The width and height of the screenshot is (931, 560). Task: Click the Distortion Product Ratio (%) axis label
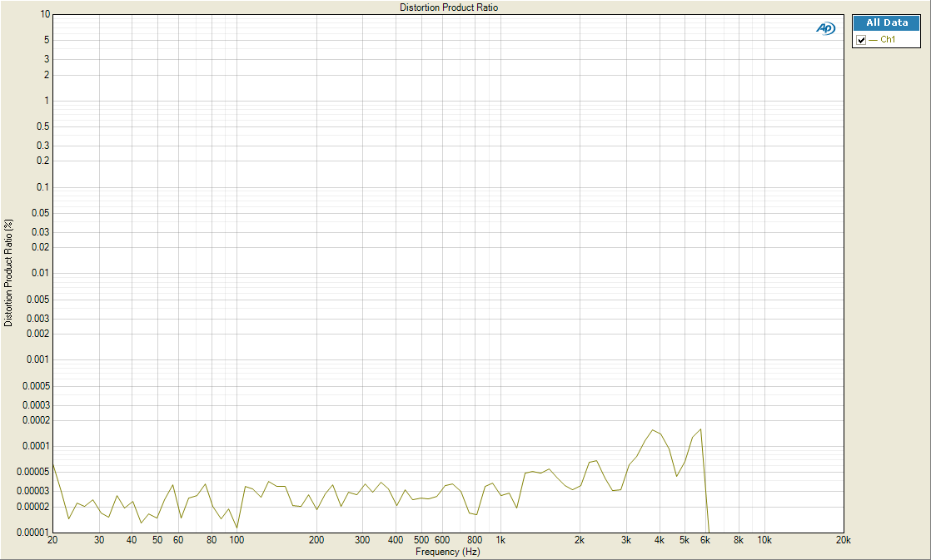[8, 273]
